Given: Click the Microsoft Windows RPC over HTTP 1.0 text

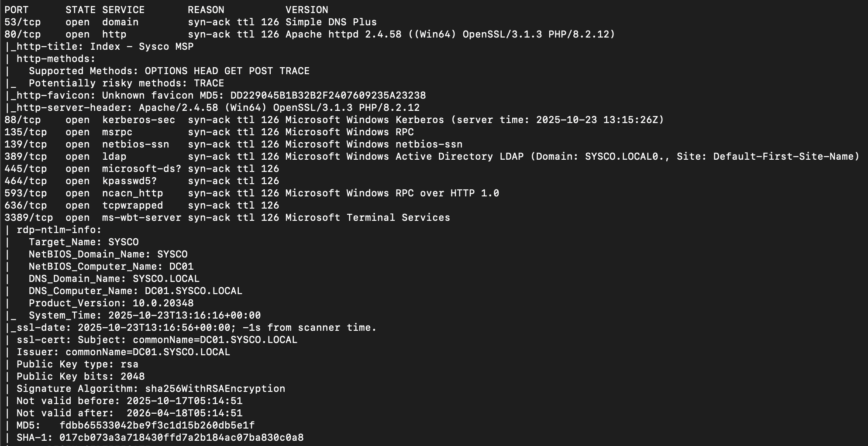Looking at the screenshot, I should tap(392, 193).
